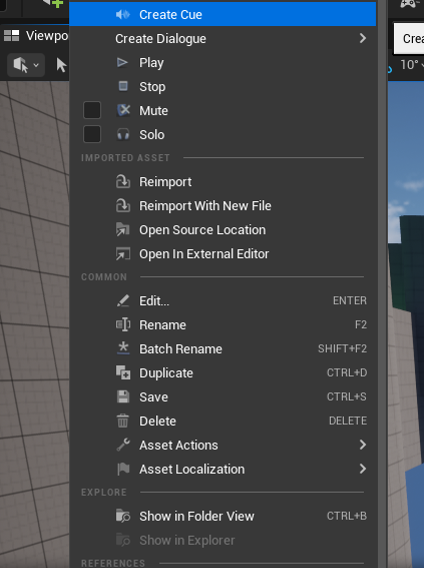424x568 pixels.
Task: Click the Open Source Location folder icon
Action: pos(123,230)
